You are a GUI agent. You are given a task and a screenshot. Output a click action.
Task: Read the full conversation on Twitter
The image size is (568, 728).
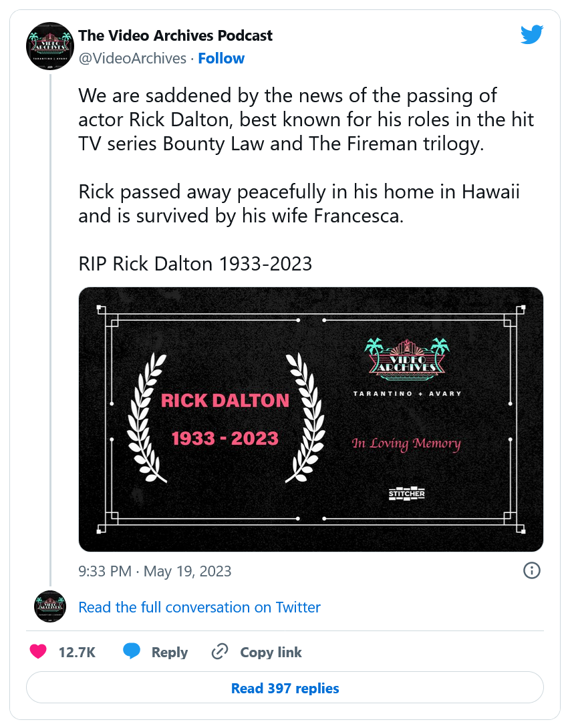click(199, 607)
